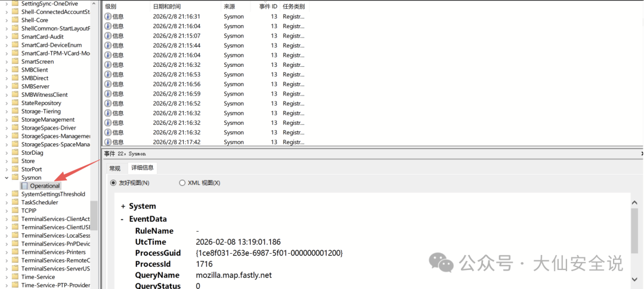Click the 2026/2/8 21:17:42 date cell
This screenshot has height=289, width=644.
(177, 142)
